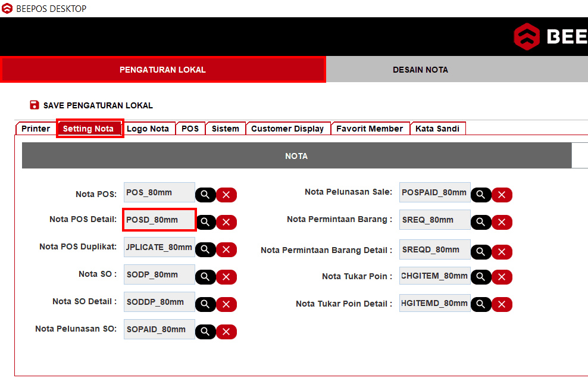Screen dimensions: 588x384
Task: Clear Nota Permintaan Barang field
Action: click(502, 222)
